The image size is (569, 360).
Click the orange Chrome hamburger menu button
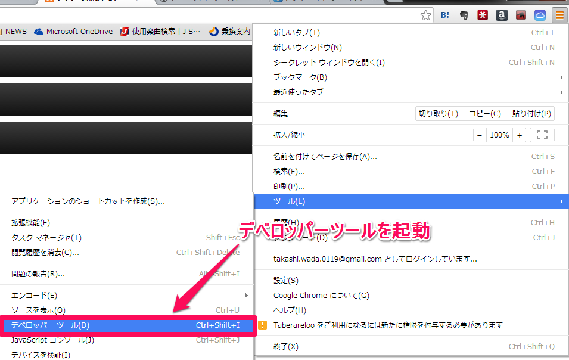[559, 15]
